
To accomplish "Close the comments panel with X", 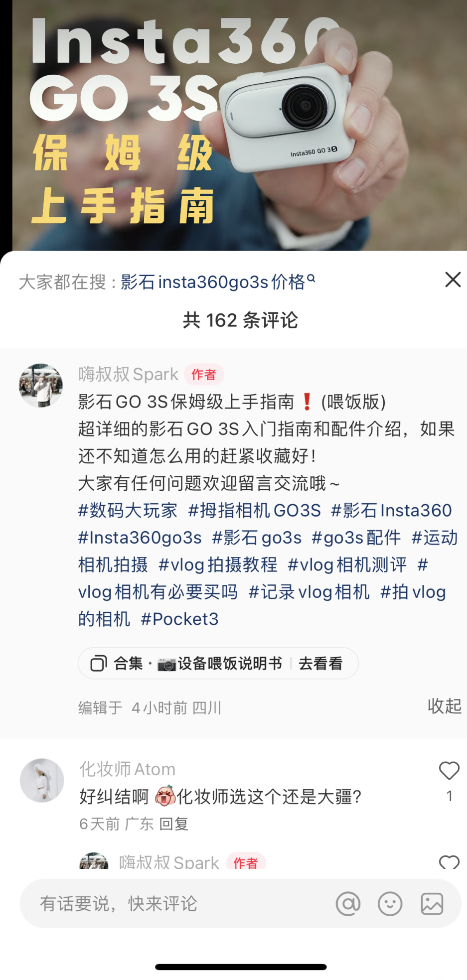I will 453,280.
